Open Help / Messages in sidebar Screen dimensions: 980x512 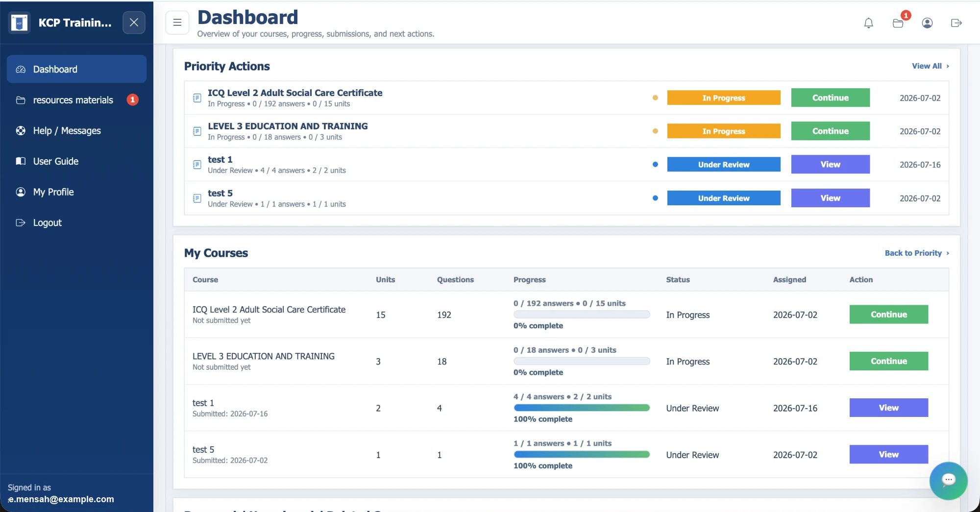click(76, 130)
